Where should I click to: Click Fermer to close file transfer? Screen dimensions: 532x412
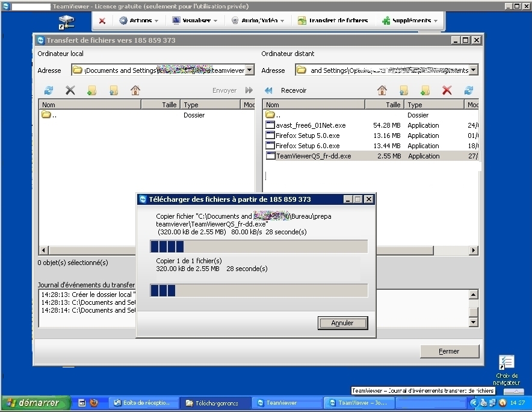(450, 352)
